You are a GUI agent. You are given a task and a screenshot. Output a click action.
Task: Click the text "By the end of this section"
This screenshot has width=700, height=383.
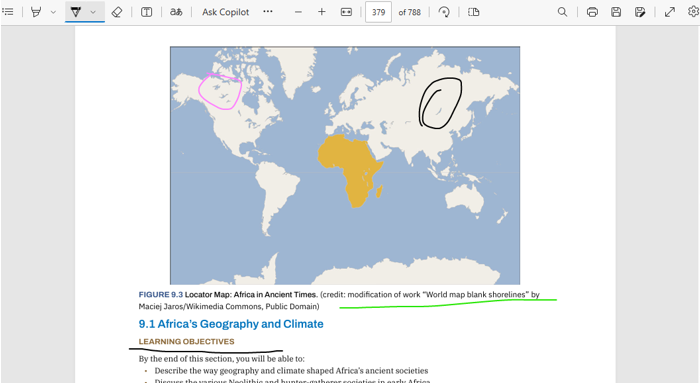tap(186, 359)
